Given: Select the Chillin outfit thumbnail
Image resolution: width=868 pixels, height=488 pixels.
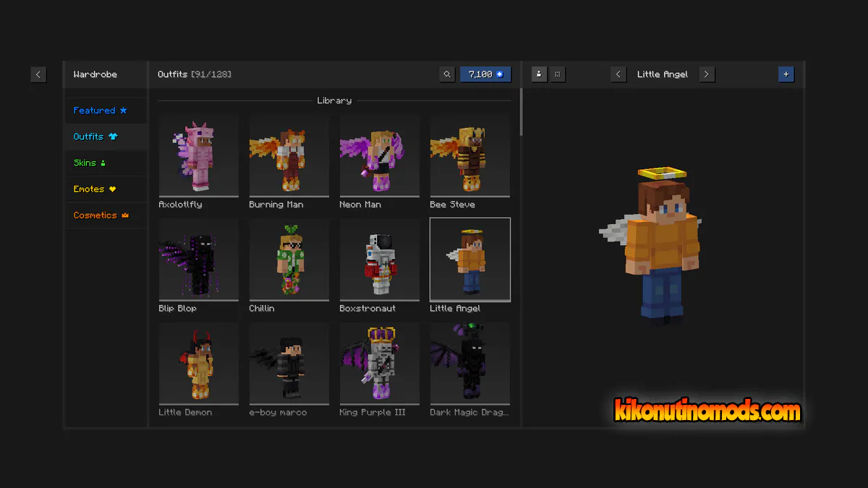Looking at the screenshot, I should (x=289, y=260).
